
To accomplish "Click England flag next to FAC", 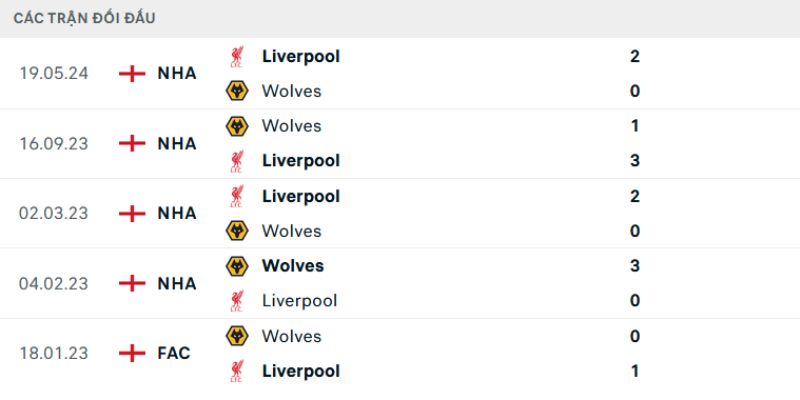I will pyautogui.click(x=131, y=353).
